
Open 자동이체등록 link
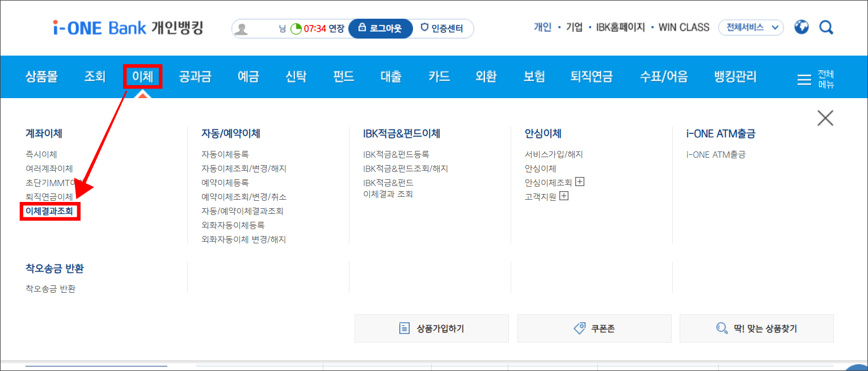[225, 154]
